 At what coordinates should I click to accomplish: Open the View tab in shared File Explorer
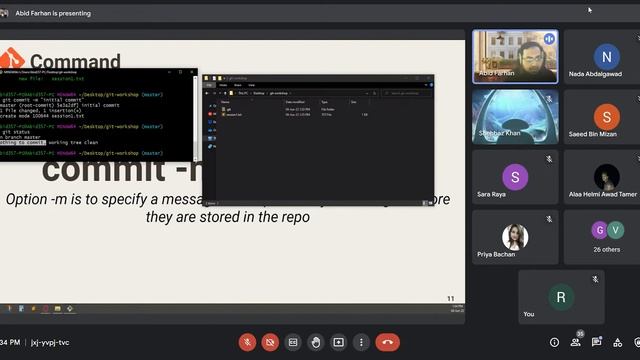coord(251,85)
